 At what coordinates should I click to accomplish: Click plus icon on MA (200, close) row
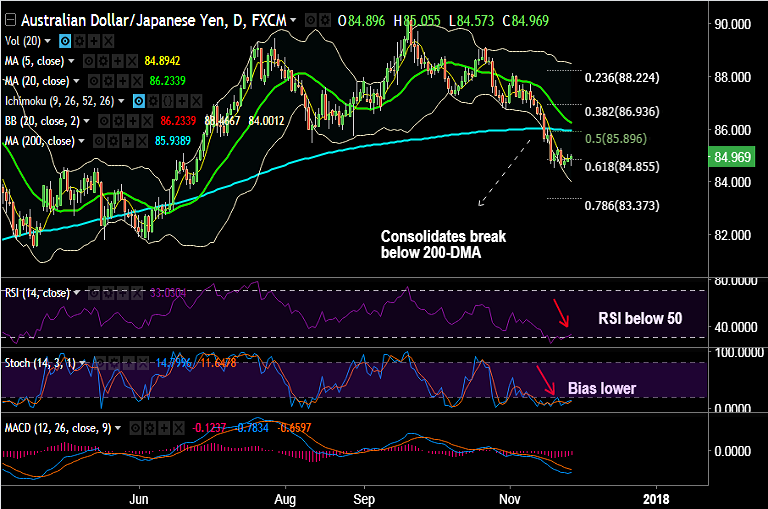click(127, 141)
